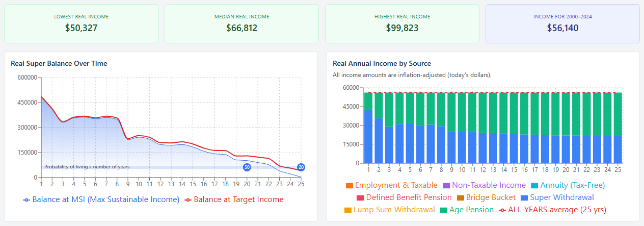The height and width of the screenshot is (226, 644).
Task: Toggle the Defined Benefit Pension series label
Action: (409, 198)
